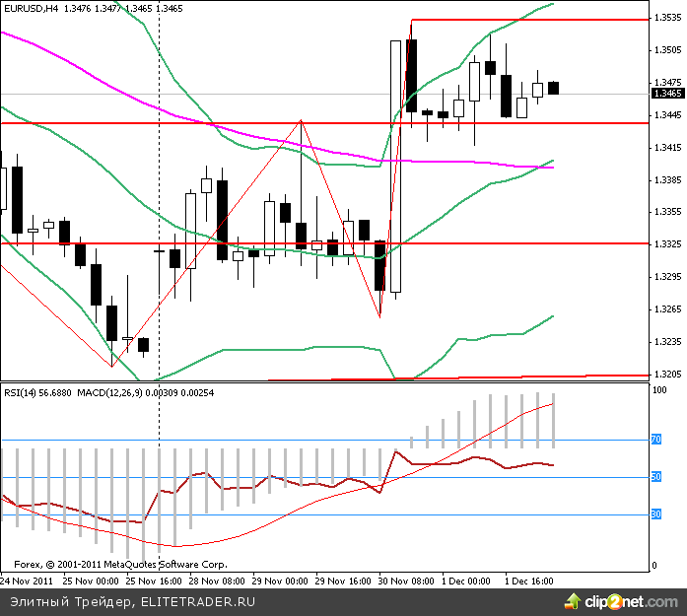Click the EURUSD,H4 chart title
Image resolution: width=687 pixels, height=616 pixels.
(30, 8)
